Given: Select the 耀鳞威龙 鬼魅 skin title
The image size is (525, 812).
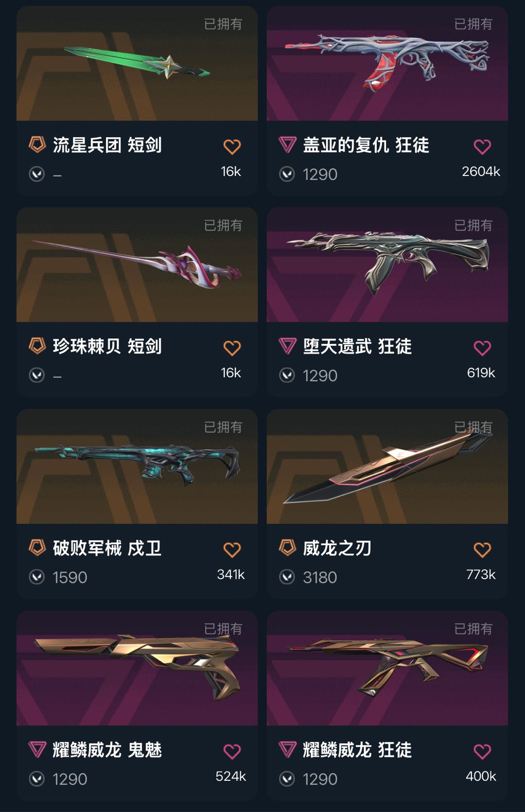Looking at the screenshot, I should click(107, 750).
